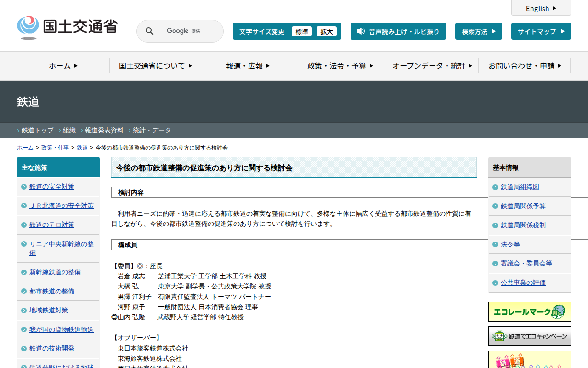Screen dimensions: 588x368
Task: Click the bullet icon beside 鉄道局組織図
Action: [495, 187]
